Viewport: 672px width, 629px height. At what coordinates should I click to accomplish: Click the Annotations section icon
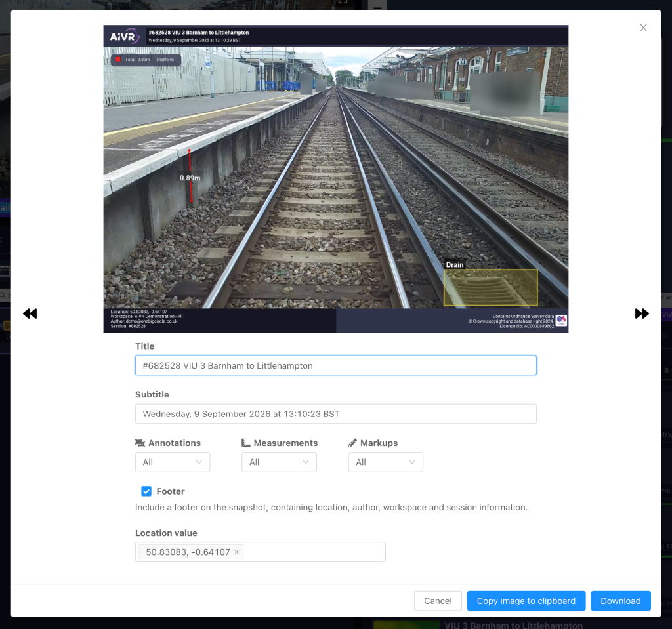[x=140, y=443]
